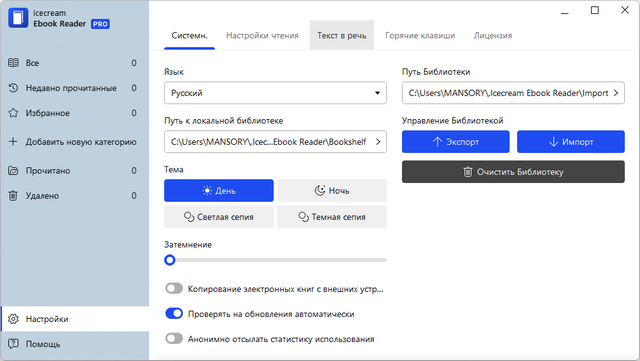Open the Все category in sidebar
640x361 pixels.
75,63
